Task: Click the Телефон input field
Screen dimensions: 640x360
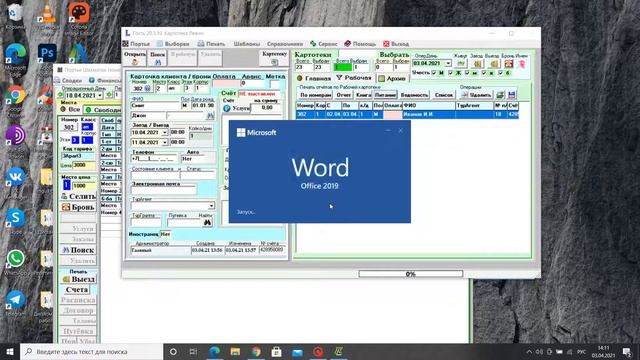Action: click(154, 159)
